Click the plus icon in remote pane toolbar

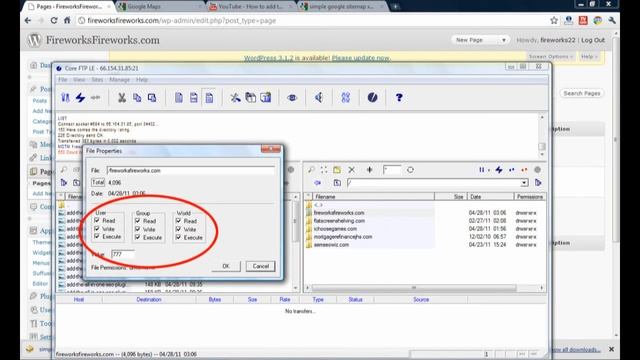click(x=369, y=170)
